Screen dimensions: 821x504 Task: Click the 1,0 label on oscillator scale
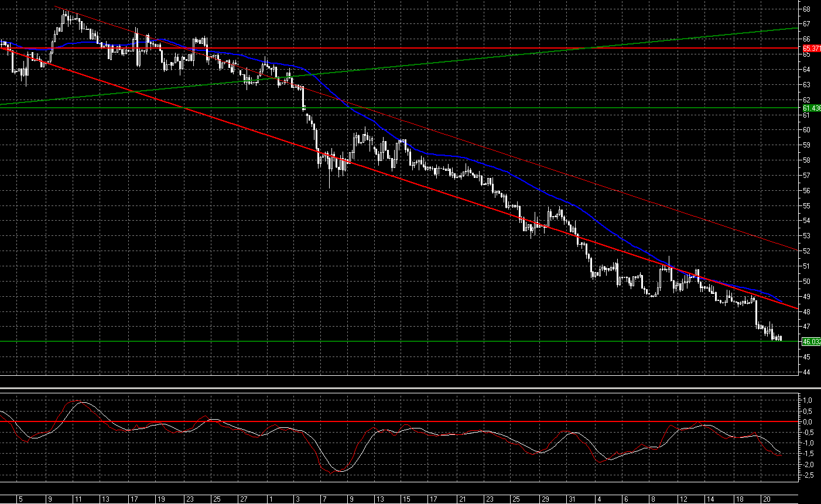point(807,400)
